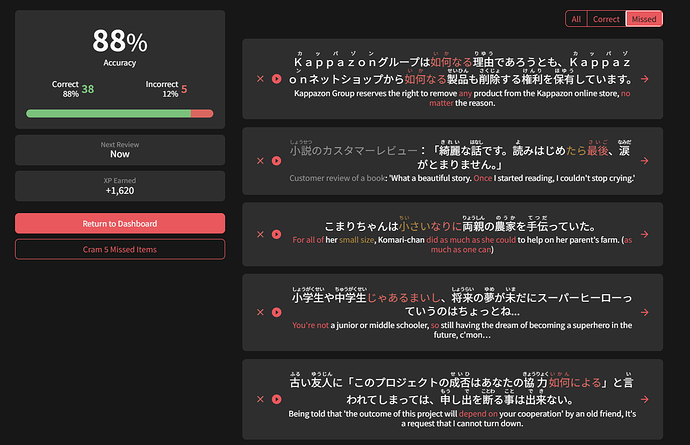Play audio for the Kappazon Group sentence
This screenshot has width=690, height=445.
pos(276,78)
